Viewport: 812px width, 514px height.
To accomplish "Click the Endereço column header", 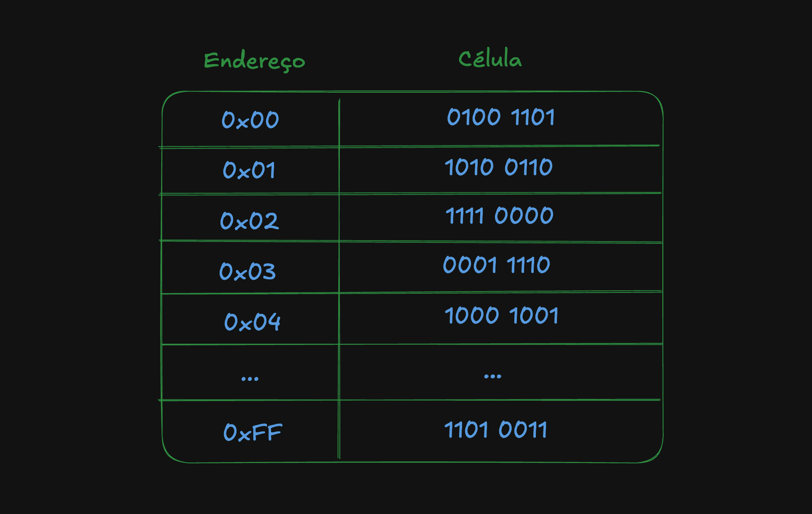I will [x=254, y=62].
